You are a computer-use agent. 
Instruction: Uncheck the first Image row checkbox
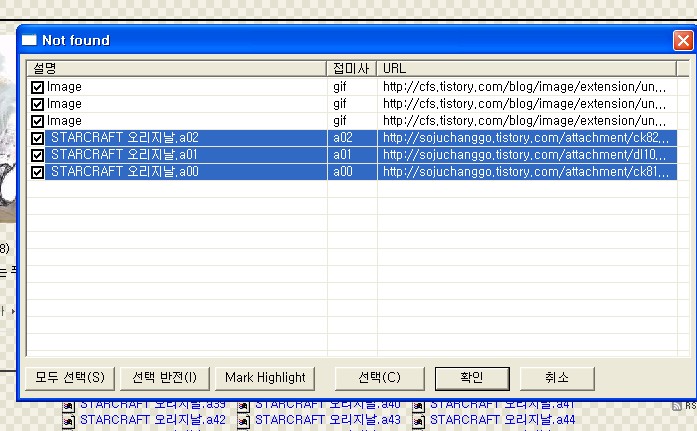point(37,87)
